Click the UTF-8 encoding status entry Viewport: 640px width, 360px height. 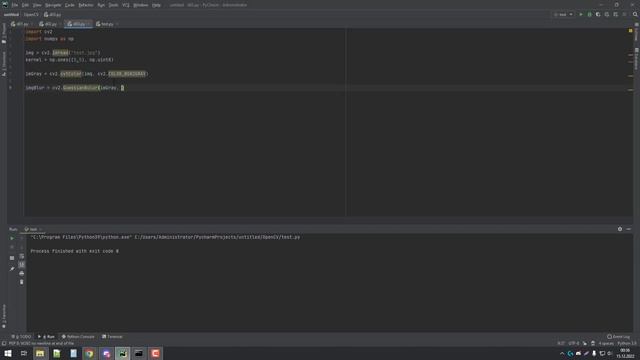point(573,344)
